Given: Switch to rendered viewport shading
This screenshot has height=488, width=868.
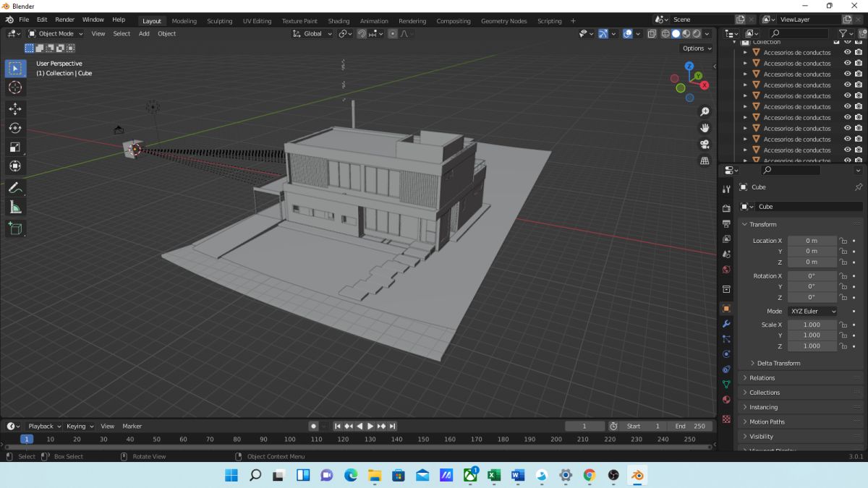Looking at the screenshot, I should click(696, 33).
